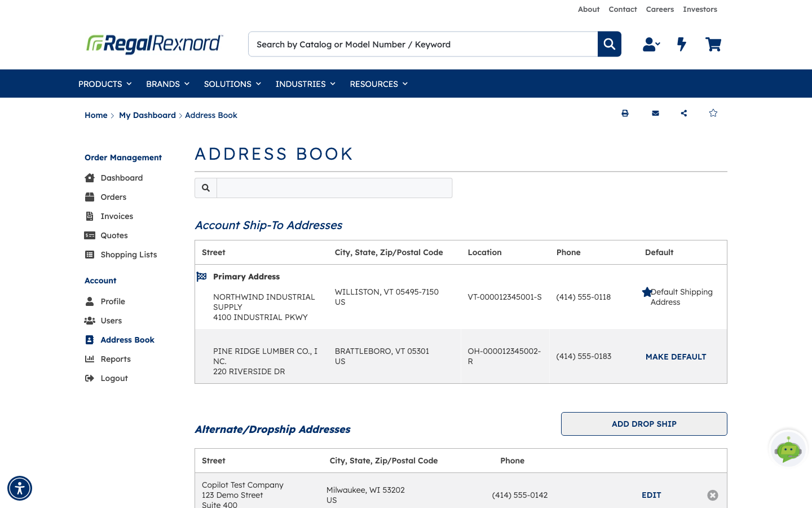Email this page via envelope icon
Screen dimensions: 812x508
(x=655, y=113)
